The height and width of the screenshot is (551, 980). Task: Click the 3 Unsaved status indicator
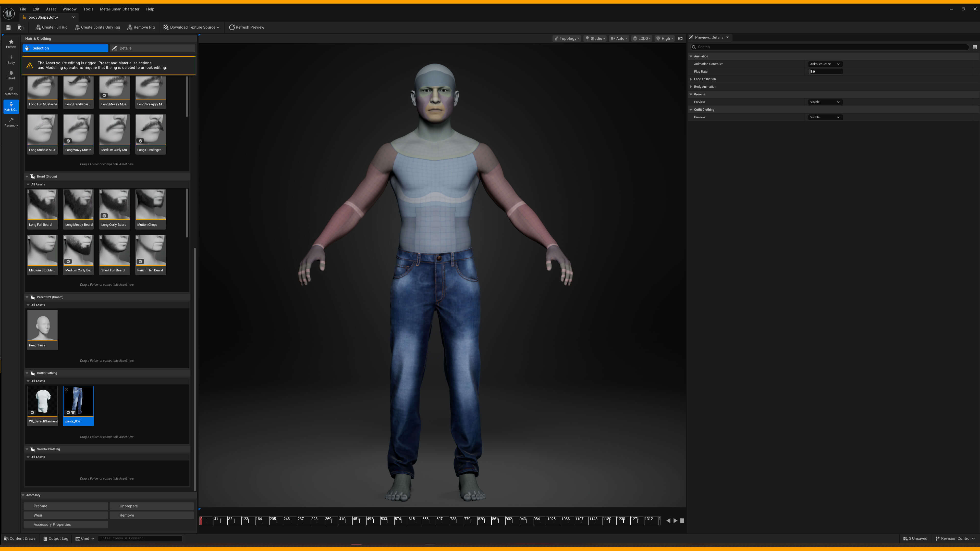pyautogui.click(x=915, y=539)
